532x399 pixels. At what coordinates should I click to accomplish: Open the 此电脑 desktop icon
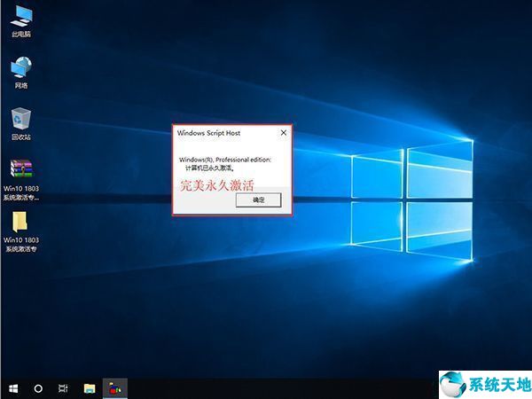(21, 20)
